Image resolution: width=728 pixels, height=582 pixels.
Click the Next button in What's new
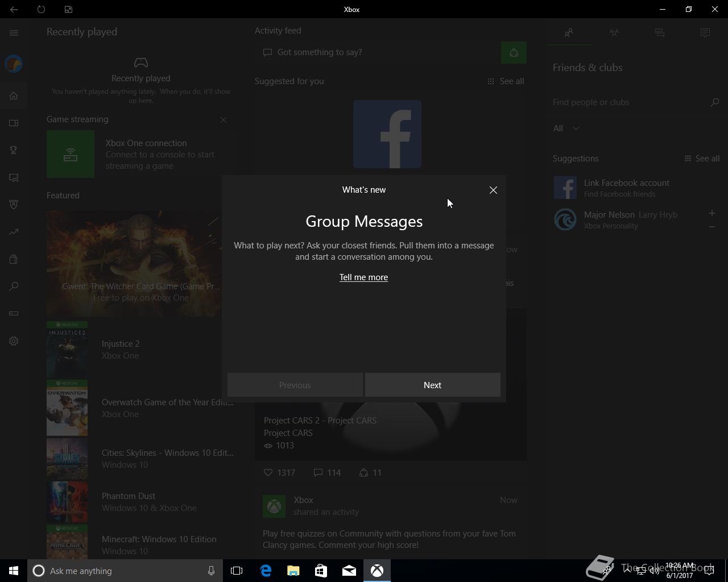(x=433, y=385)
